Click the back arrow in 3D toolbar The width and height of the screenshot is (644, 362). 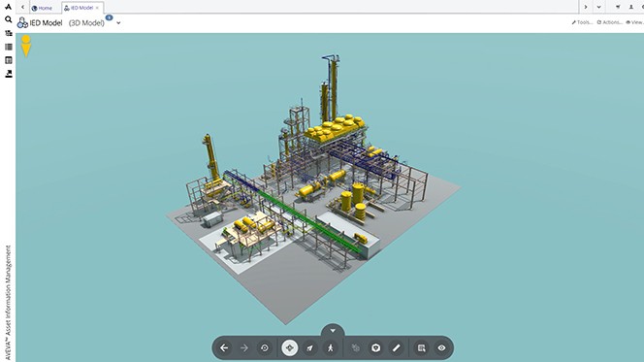(x=224, y=348)
